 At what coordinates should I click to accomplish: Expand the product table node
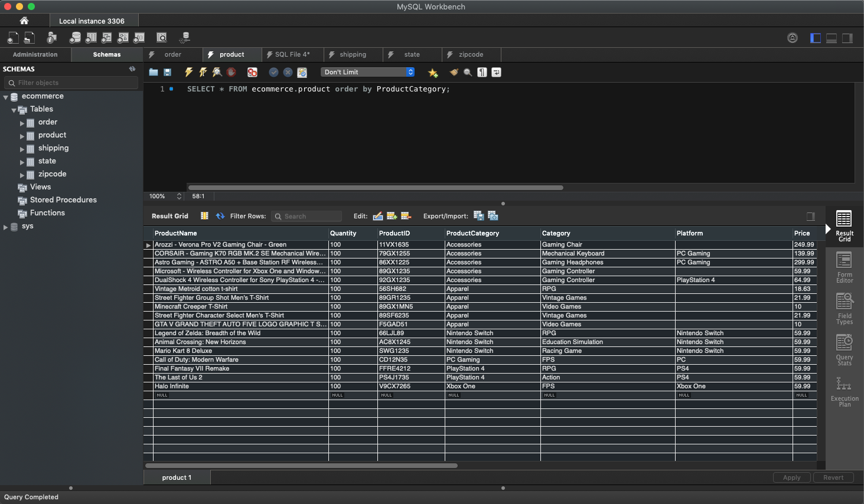point(22,136)
